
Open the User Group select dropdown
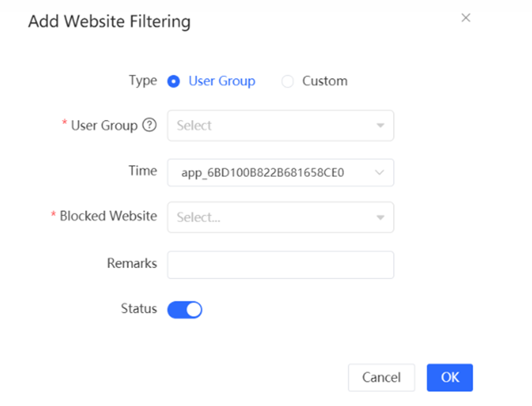coord(271,126)
